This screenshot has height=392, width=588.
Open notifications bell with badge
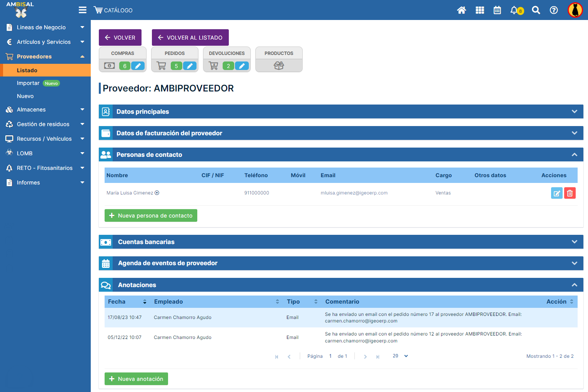[515, 10]
